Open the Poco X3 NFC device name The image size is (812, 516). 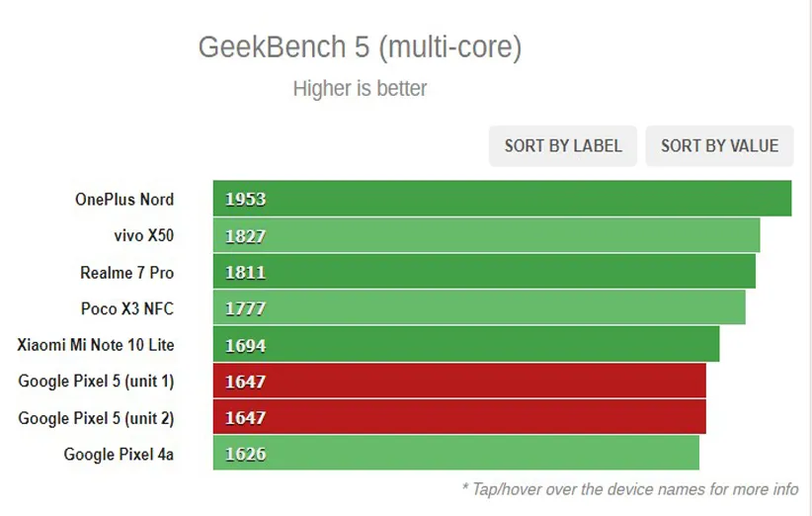[x=126, y=308]
